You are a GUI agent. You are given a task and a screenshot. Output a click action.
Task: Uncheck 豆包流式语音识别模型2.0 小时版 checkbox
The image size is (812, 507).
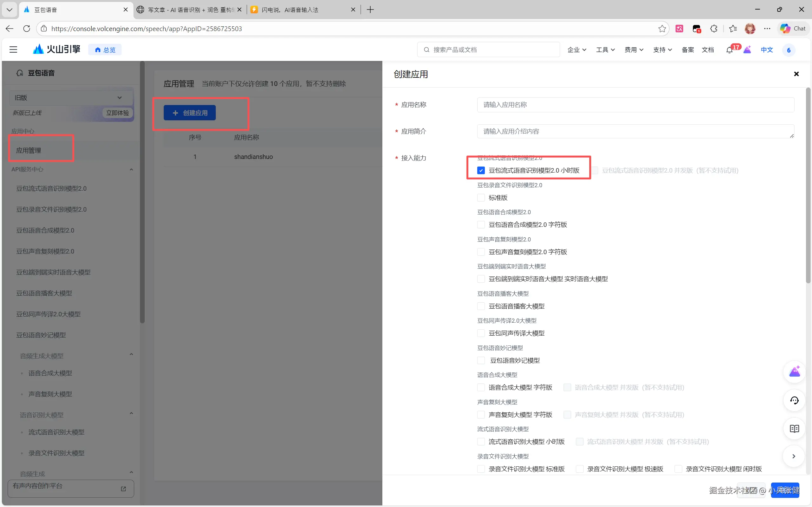481,170
